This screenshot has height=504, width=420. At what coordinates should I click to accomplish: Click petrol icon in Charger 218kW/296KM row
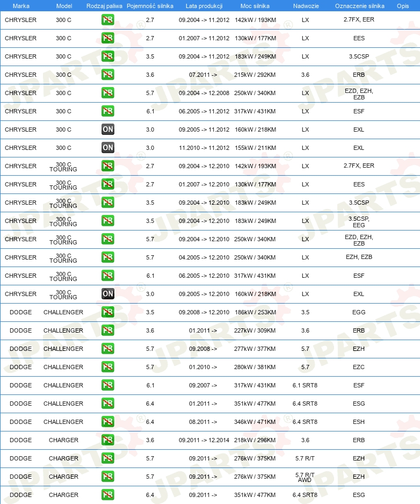pos(107,441)
